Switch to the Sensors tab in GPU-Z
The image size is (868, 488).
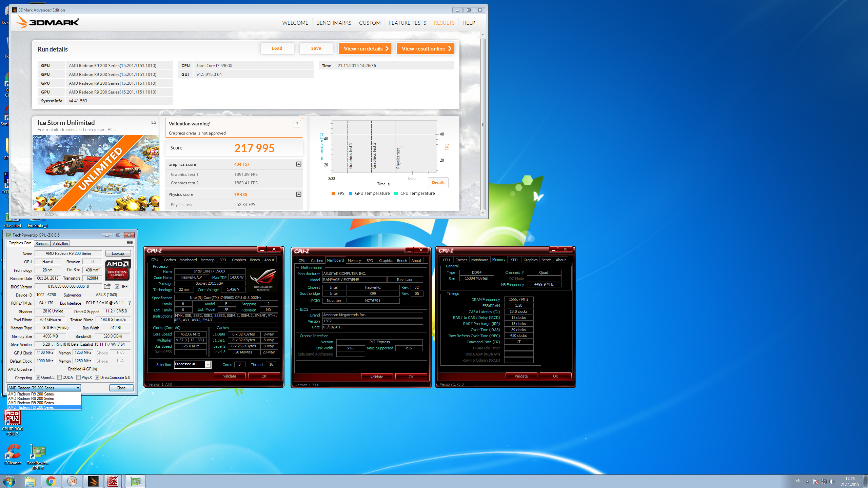click(x=42, y=243)
